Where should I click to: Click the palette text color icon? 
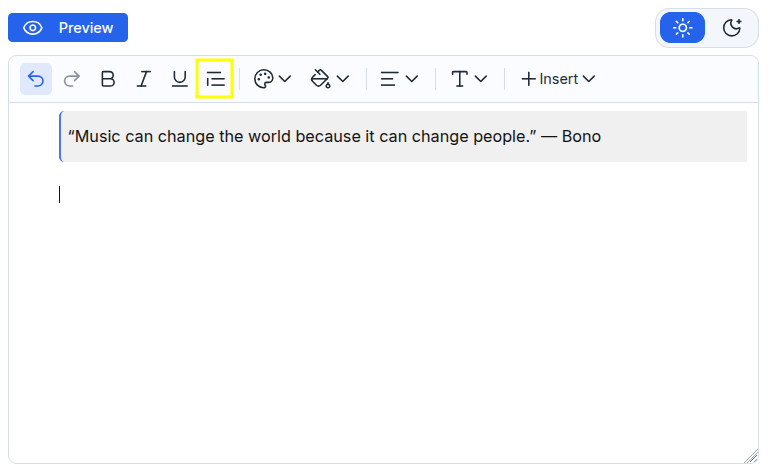coord(263,79)
